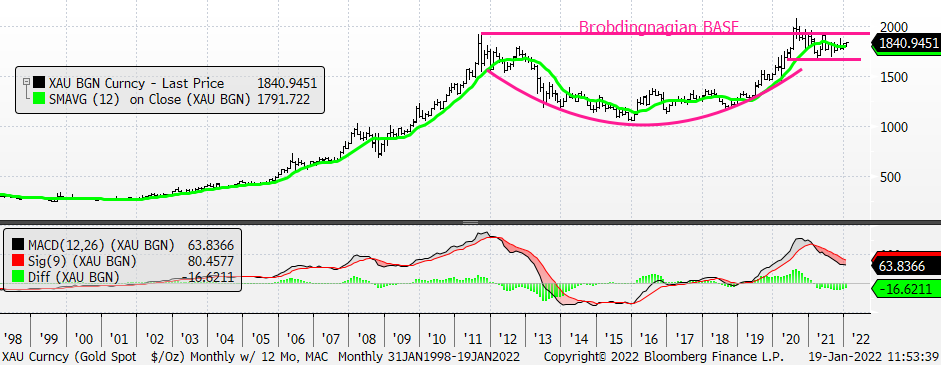
Task: Click the 'Brobdingnagian BASE' annotation label
Action: click(x=658, y=26)
